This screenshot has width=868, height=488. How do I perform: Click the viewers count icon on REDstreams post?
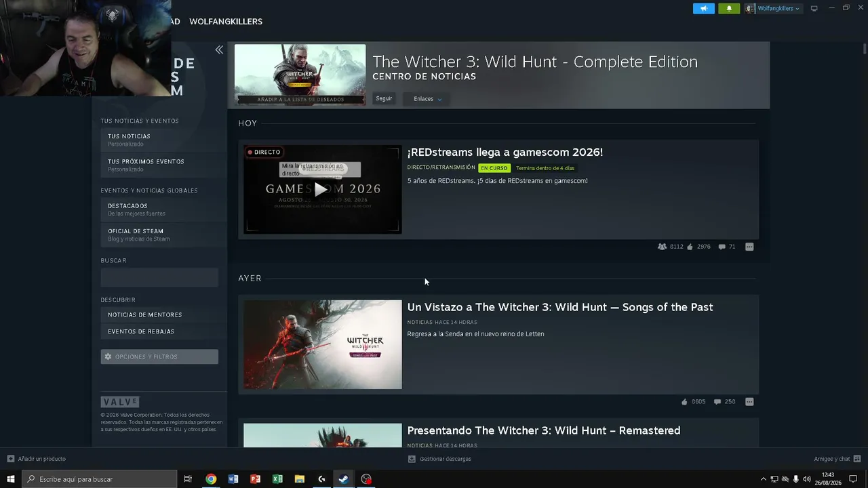(x=662, y=247)
